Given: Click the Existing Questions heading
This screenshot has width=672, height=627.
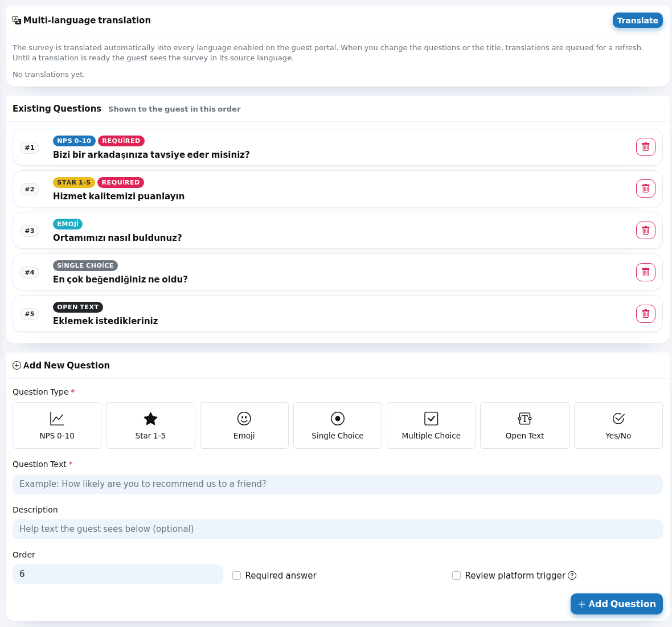Looking at the screenshot, I should coord(57,108).
